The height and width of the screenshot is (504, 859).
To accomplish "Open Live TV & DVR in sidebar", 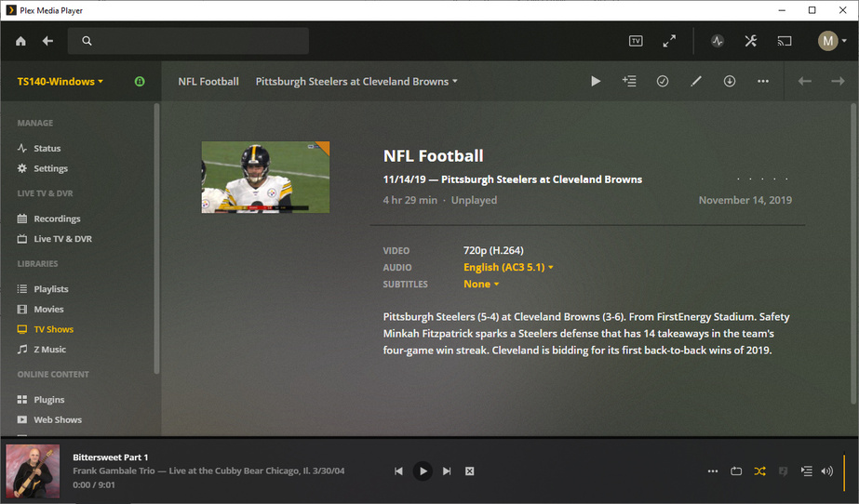I will click(x=55, y=239).
